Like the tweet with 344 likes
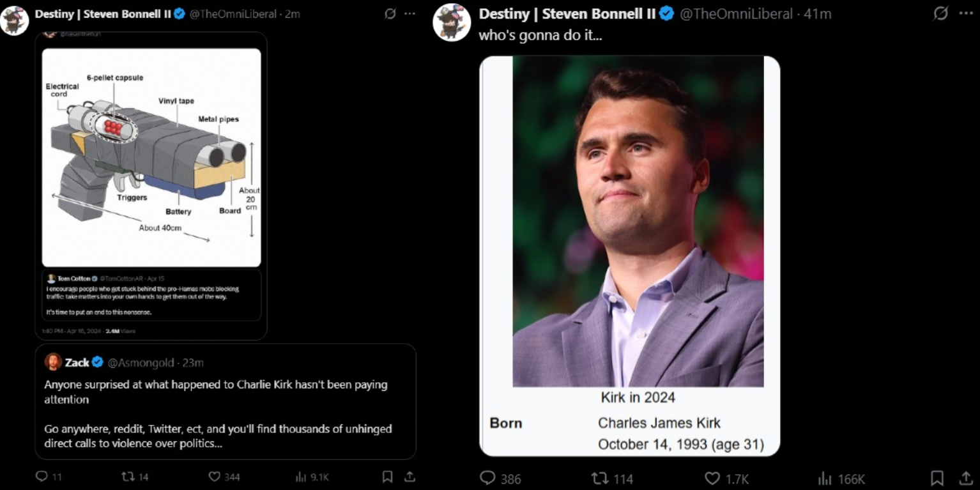This screenshot has width=980, height=490. pos(215,477)
